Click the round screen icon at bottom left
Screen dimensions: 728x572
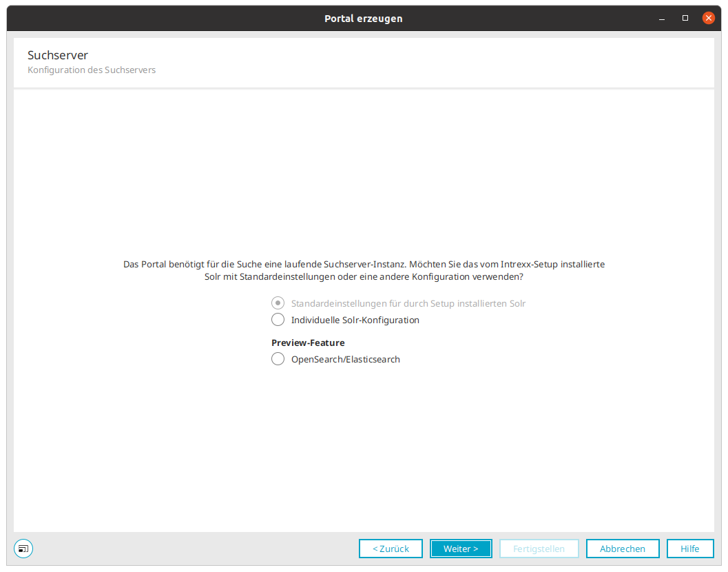click(23, 549)
